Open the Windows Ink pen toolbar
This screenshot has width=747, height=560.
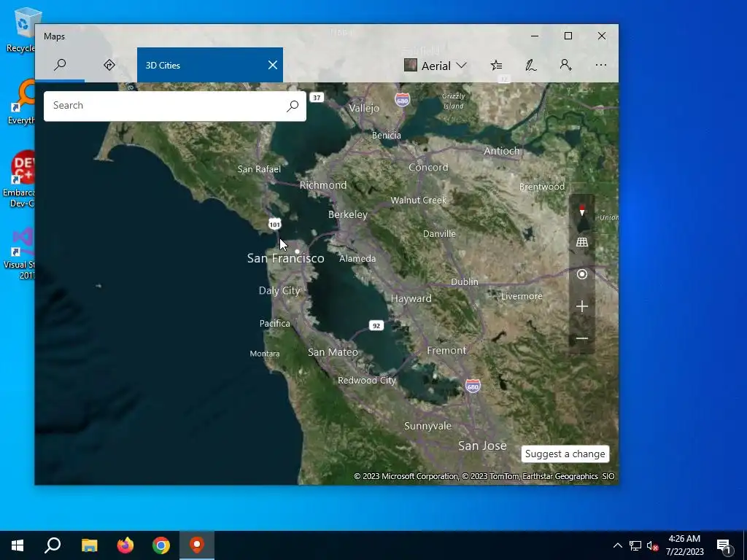pos(531,65)
